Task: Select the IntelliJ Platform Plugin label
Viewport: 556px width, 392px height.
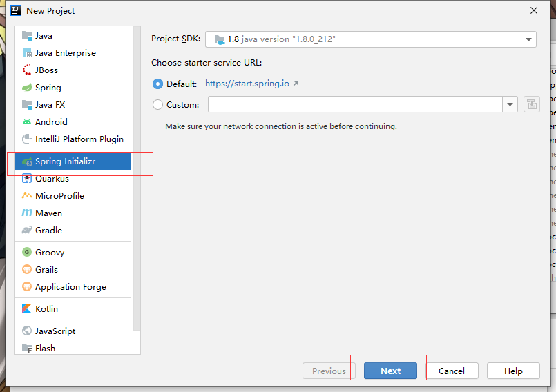Action: click(79, 139)
